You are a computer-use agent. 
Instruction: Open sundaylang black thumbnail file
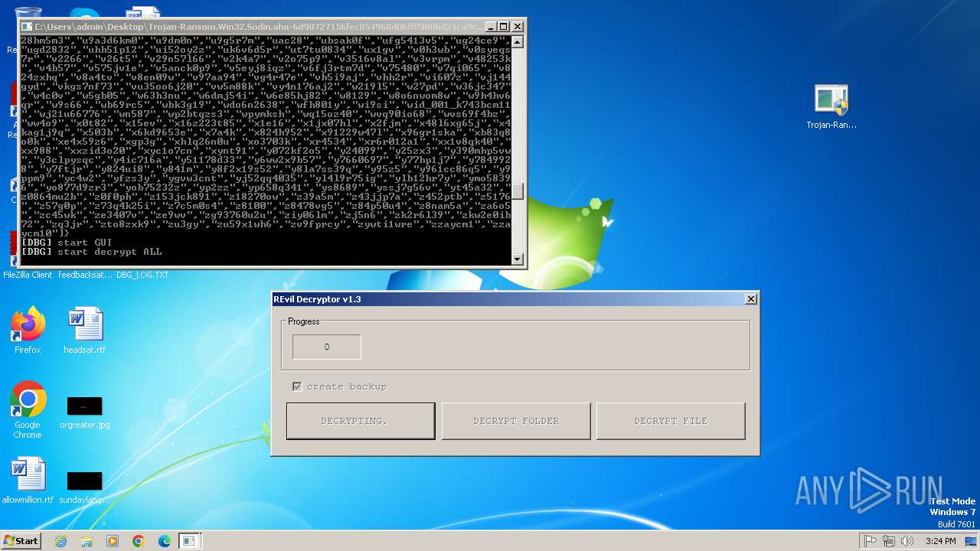pos(84,487)
